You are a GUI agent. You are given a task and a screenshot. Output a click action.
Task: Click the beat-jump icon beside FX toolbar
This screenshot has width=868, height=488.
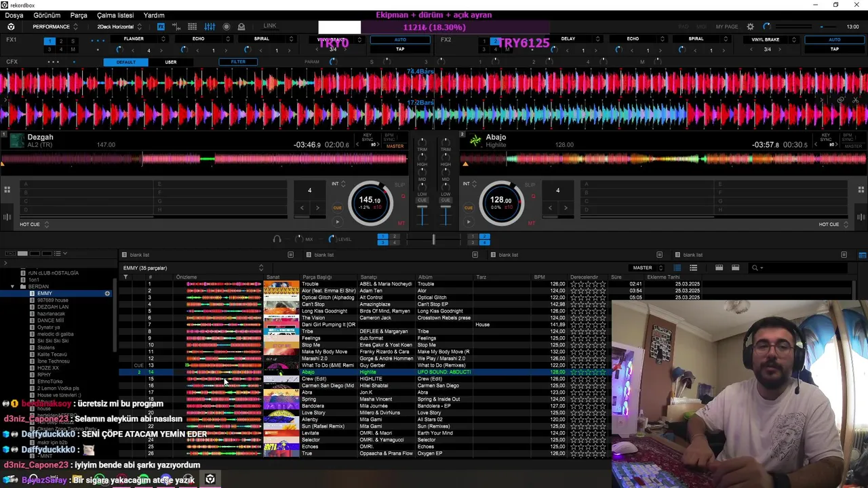tap(176, 26)
